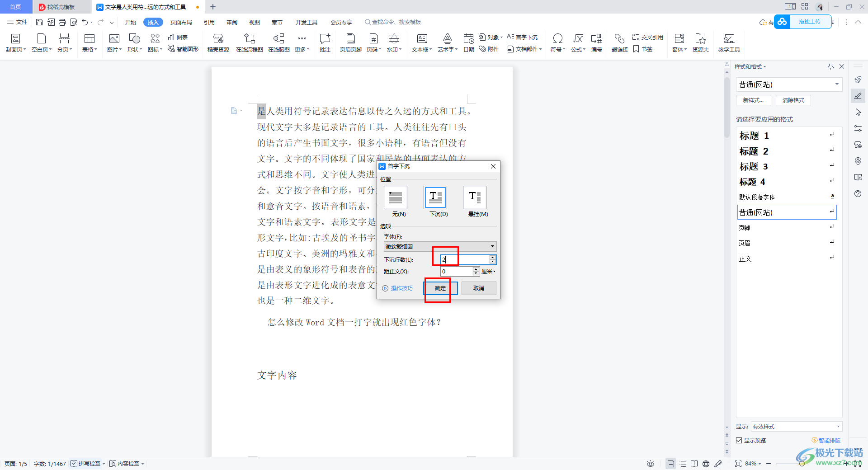This screenshot has width=868, height=470.
Task: Switch to the 开始 ribbon tab
Action: (130, 22)
